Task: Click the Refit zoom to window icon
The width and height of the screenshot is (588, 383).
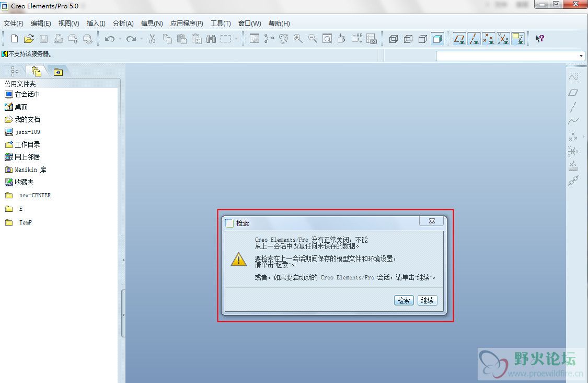Action: (x=327, y=39)
